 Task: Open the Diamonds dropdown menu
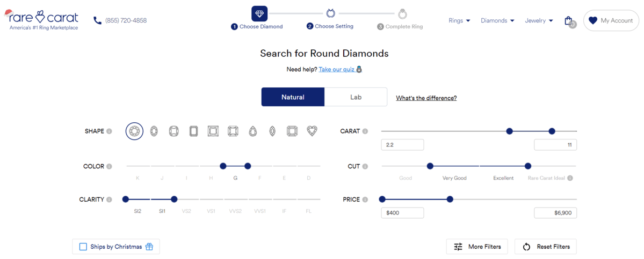coord(497,20)
